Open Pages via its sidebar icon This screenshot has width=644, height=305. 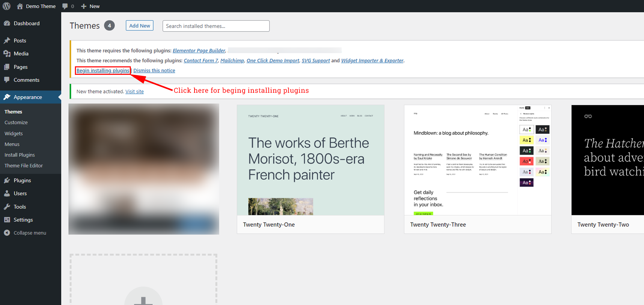7,67
